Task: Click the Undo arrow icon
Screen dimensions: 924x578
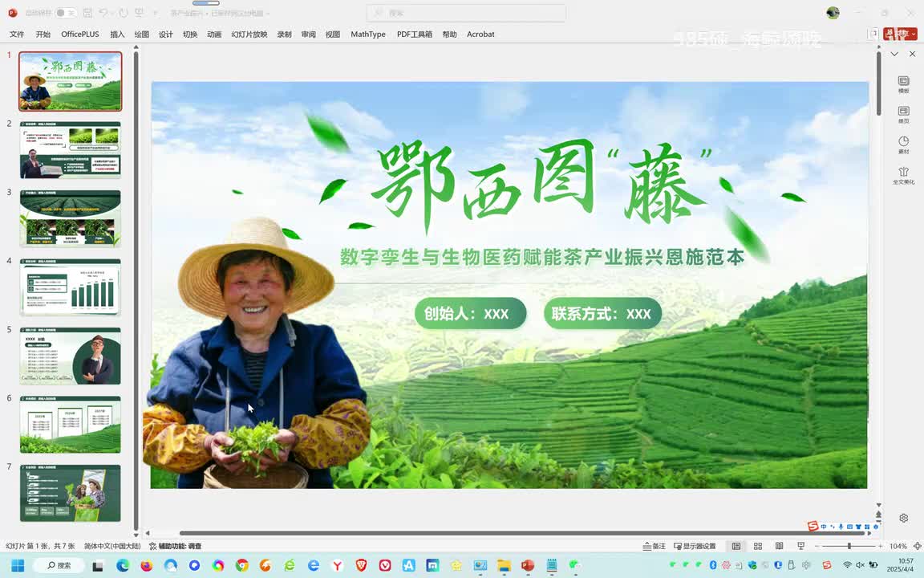Action: (x=103, y=12)
